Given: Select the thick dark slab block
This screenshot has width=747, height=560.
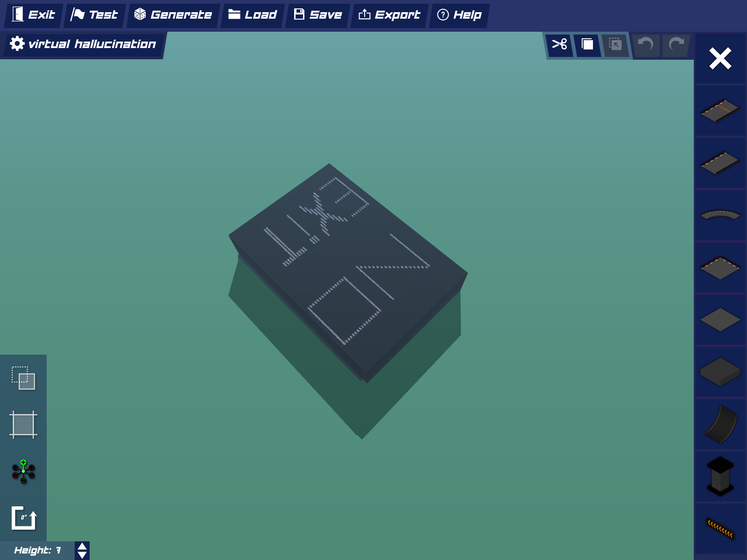Looking at the screenshot, I should pyautogui.click(x=720, y=372).
